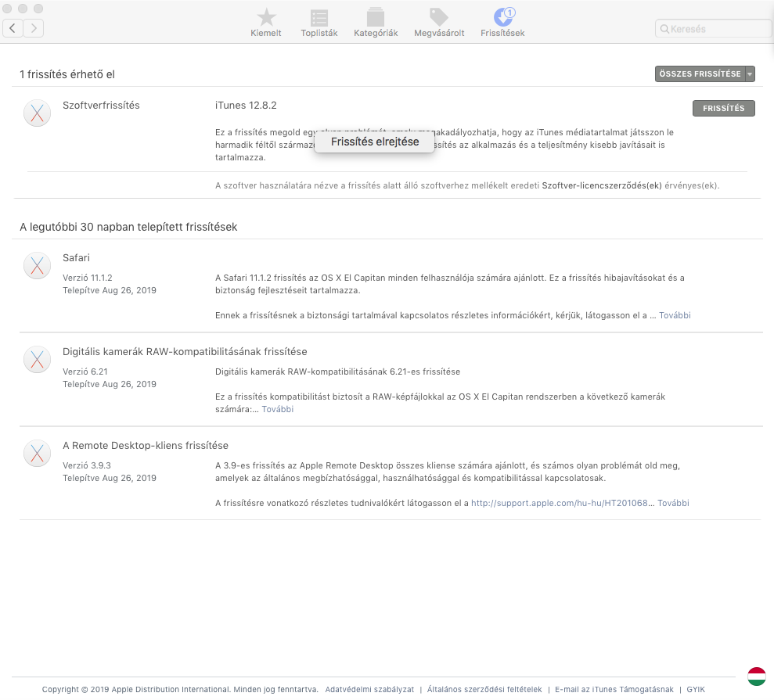Expand További for Safari description
Image resolution: width=774 pixels, height=700 pixels.
pyautogui.click(x=675, y=315)
